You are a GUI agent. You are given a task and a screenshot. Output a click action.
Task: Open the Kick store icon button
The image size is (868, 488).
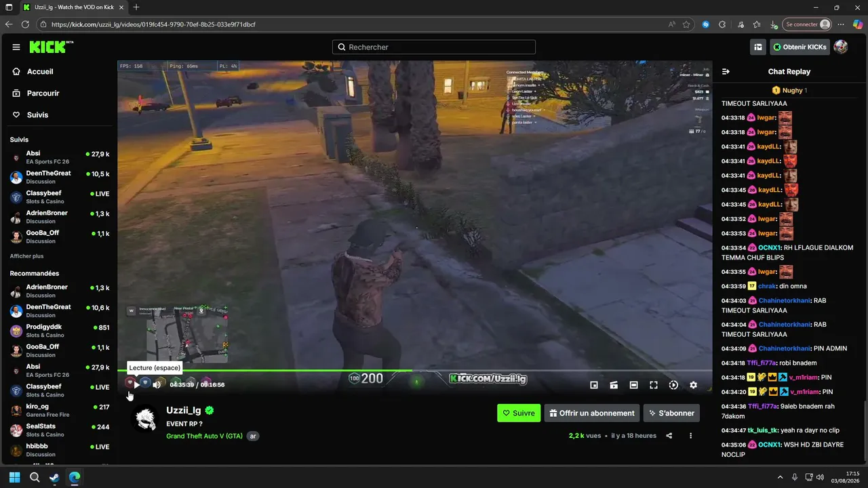pos(758,47)
